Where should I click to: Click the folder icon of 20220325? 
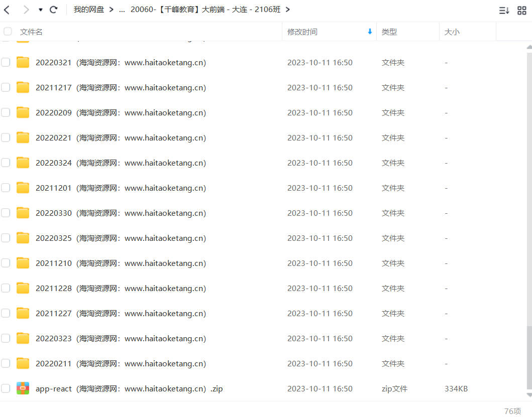pyautogui.click(x=23, y=238)
